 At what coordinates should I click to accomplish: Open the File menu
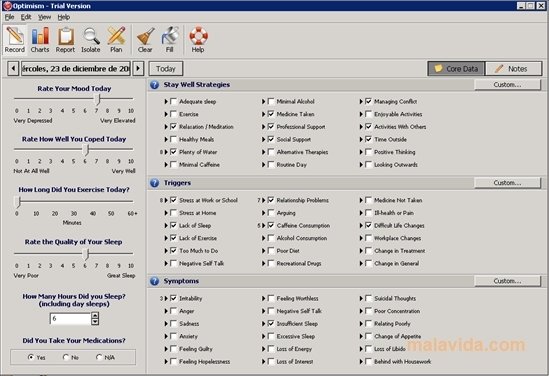tap(9, 17)
